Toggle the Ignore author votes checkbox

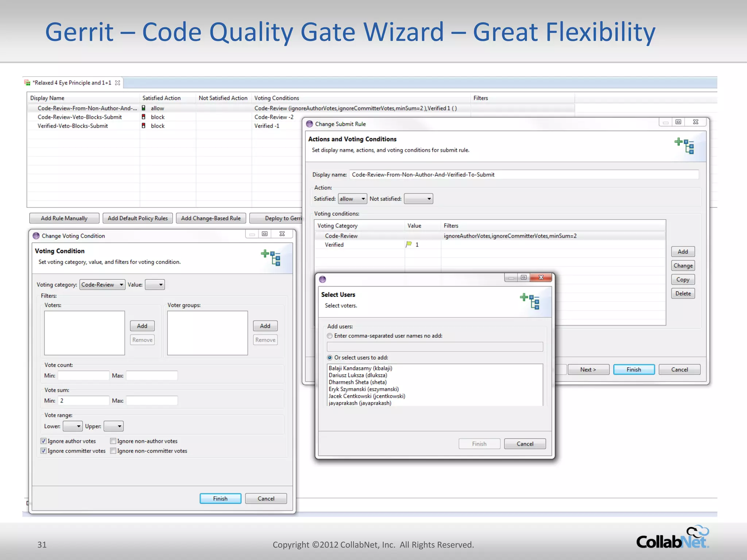(43, 441)
